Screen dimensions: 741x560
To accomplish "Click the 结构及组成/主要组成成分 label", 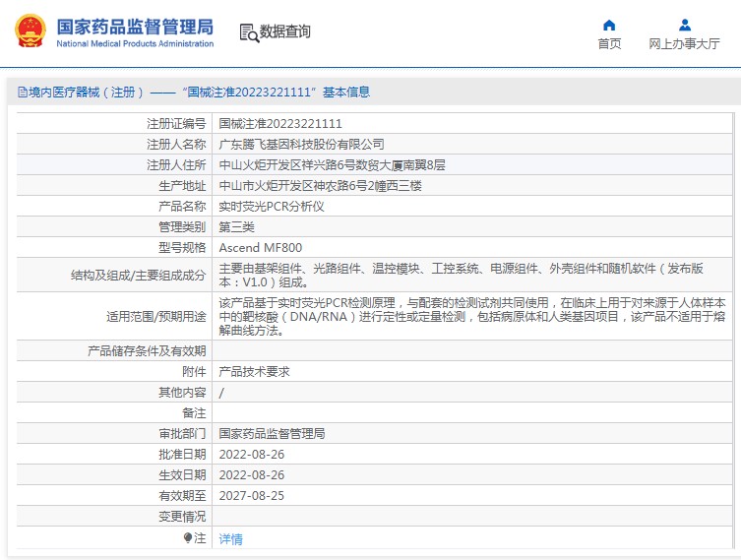I will click(138, 276).
